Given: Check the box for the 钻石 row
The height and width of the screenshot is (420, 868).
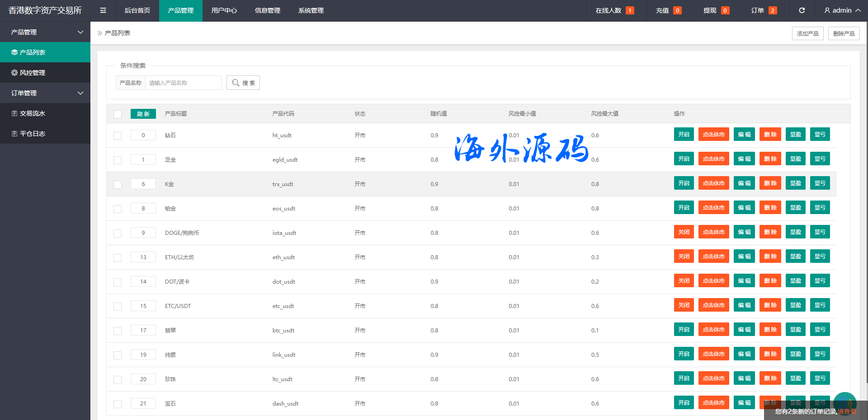Looking at the screenshot, I should [118, 135].
